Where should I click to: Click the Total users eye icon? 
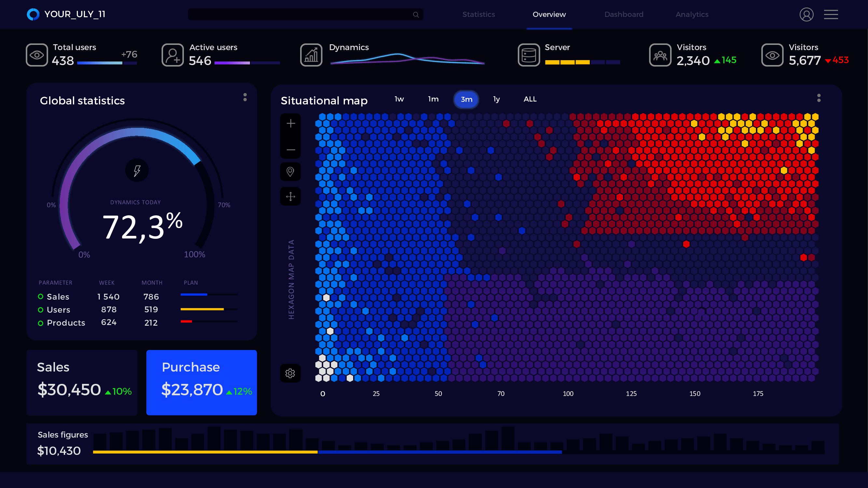37,55
